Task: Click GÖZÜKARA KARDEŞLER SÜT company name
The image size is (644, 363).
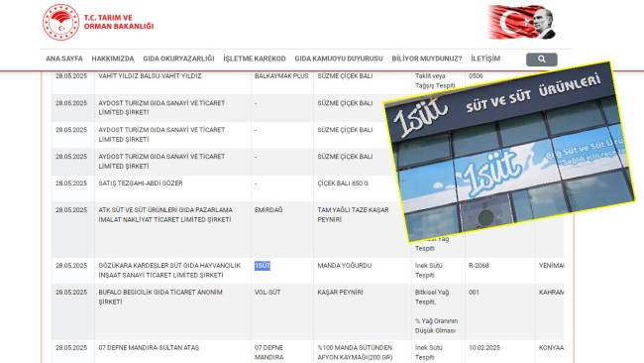Action: 169,270
